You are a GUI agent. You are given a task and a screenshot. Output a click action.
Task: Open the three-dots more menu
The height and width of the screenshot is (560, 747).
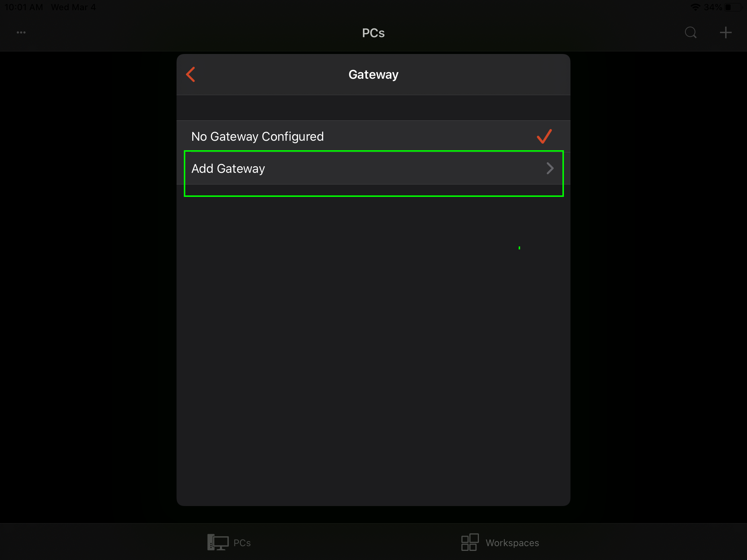[21, 32]
